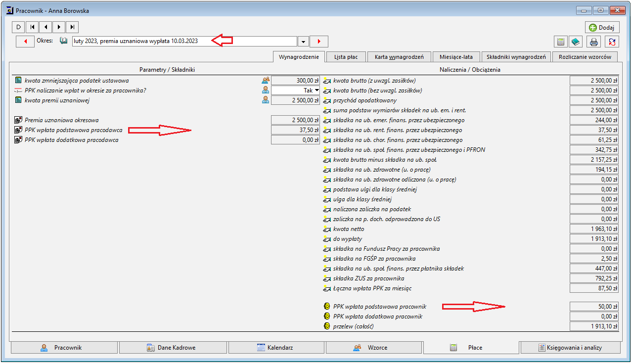Click the Dodaj button
The height and width of the screenshot is (364, 632).
coord(602,28)
